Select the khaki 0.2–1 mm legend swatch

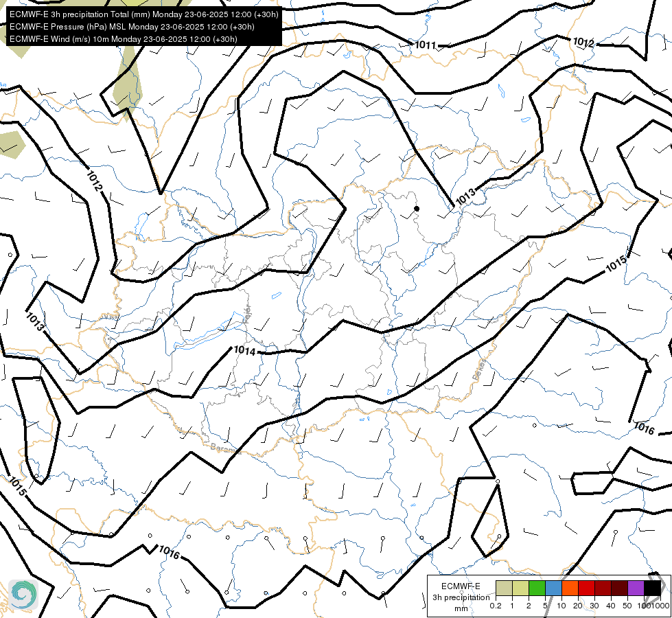pyautogui.click(x=504, y=588)
